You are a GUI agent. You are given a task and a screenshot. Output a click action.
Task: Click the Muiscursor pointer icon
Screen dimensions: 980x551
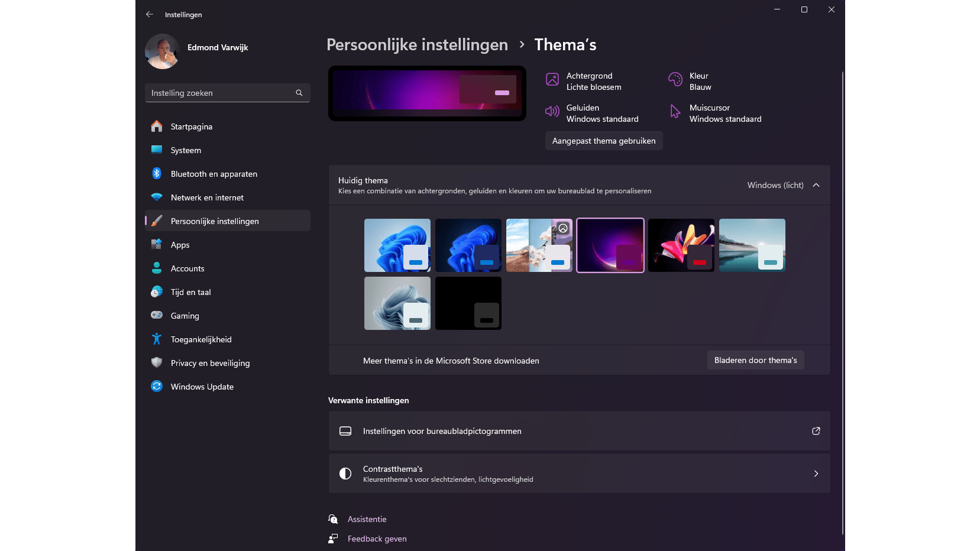coord(675,112)
